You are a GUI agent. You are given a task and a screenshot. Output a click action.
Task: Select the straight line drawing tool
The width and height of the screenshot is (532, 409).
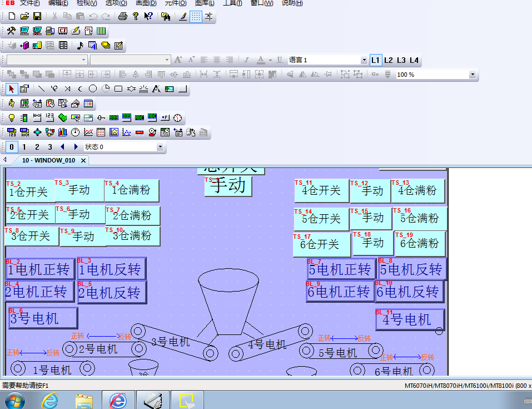point(41,88)
